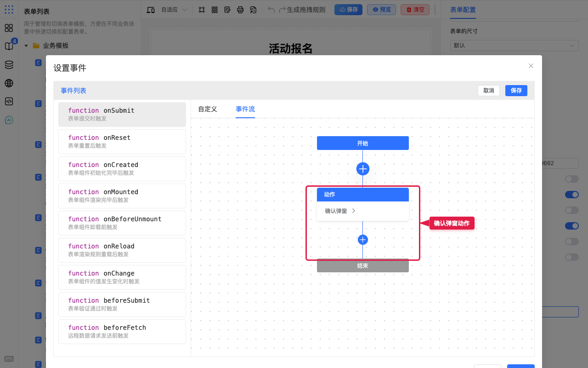Collapse the 业务模板 tree folder

pyautogui.click(x=26, y=46)
